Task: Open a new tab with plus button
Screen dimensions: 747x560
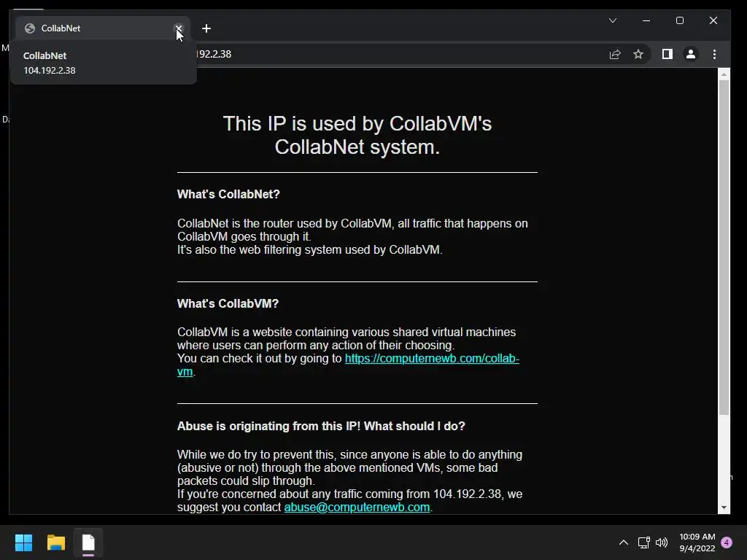Action: pyautogui.click(x=206, y=28)
